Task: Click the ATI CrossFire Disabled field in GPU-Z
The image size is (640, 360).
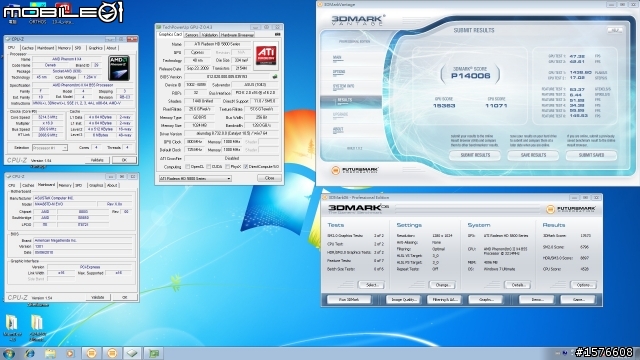Action: [232, 158]
